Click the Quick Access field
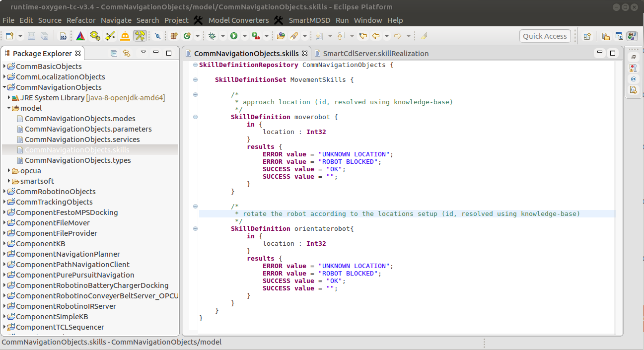This screenshot has width=644, height=350. point(544,36)
